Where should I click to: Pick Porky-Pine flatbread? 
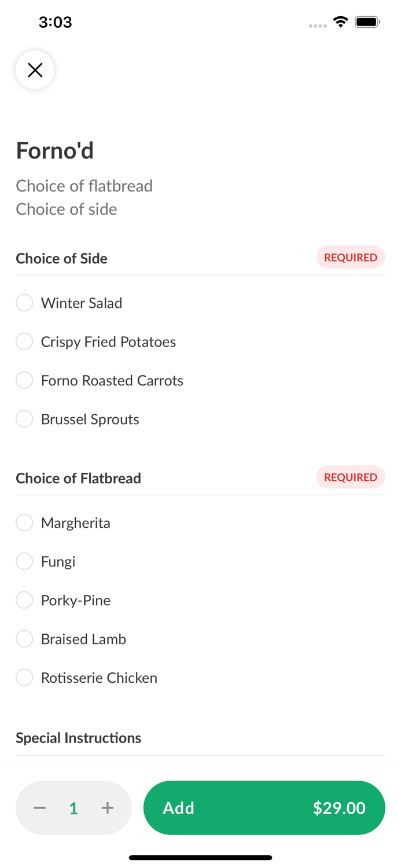click(x=24, y=600)
